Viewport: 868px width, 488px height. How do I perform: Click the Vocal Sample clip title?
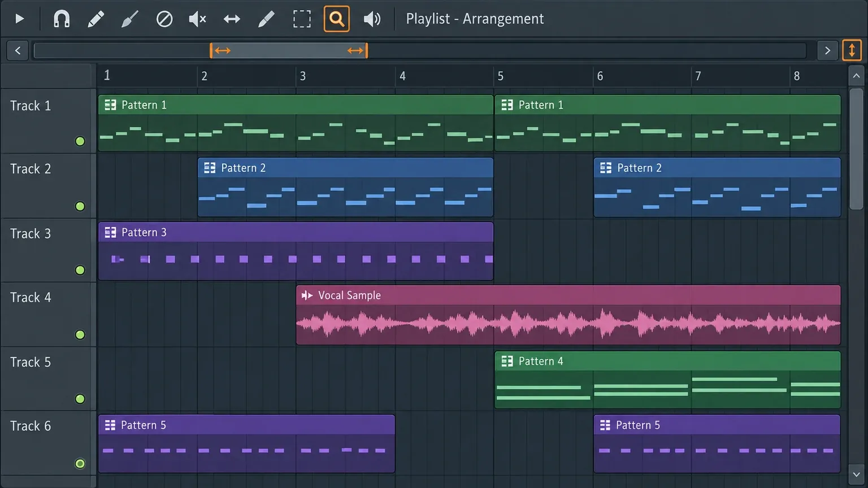click(x=349, y=295)
